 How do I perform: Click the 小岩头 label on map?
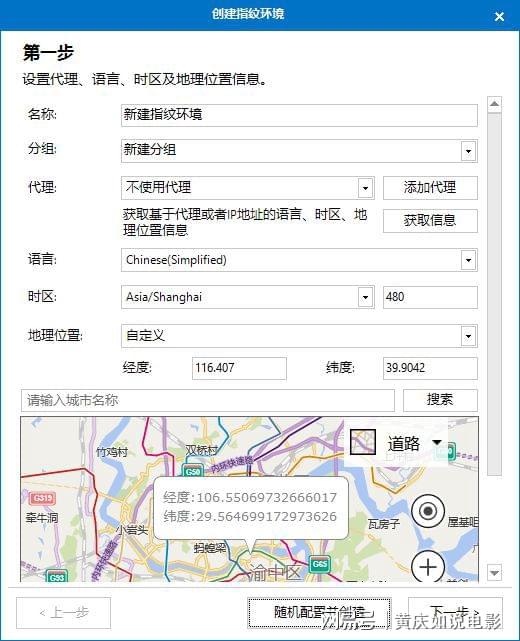pyautogui.click(x=132, y=530)
